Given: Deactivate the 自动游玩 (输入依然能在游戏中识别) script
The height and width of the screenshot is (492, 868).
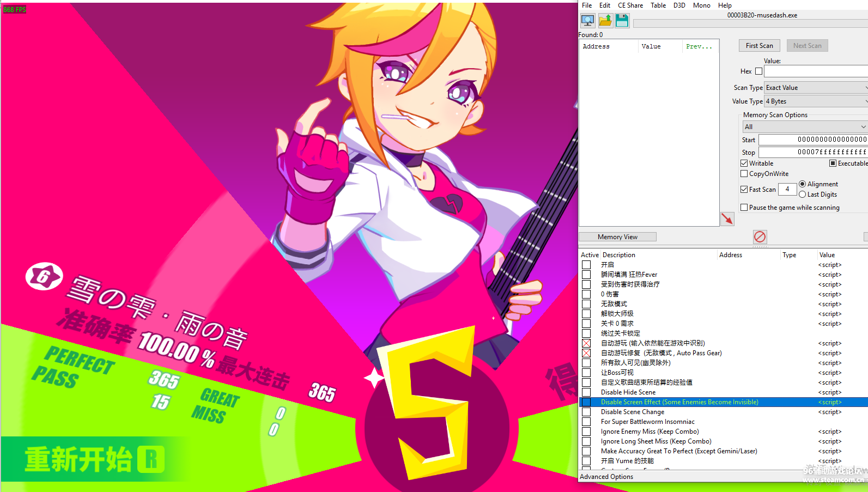Looking at the screenshot, I should (586, 343).
